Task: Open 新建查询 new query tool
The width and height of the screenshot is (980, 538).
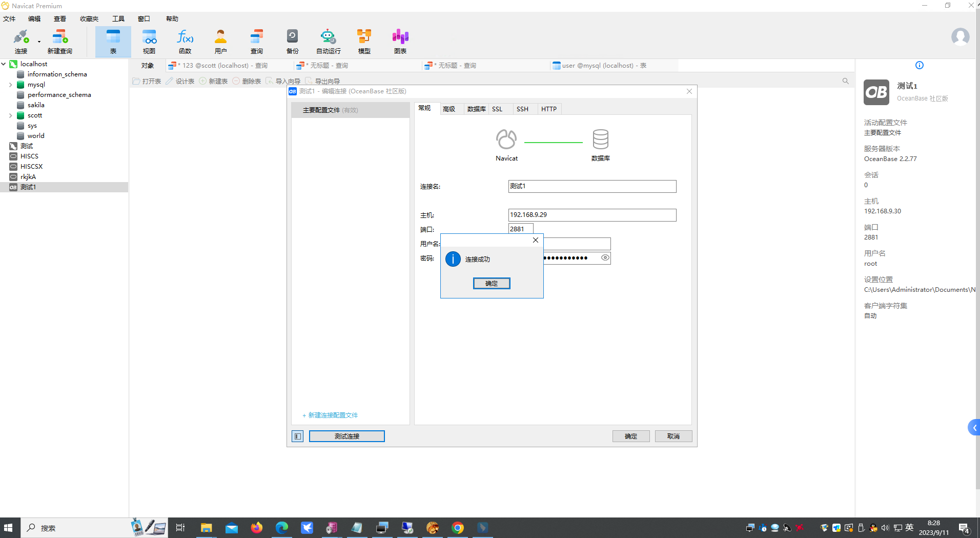Action: 60,41
